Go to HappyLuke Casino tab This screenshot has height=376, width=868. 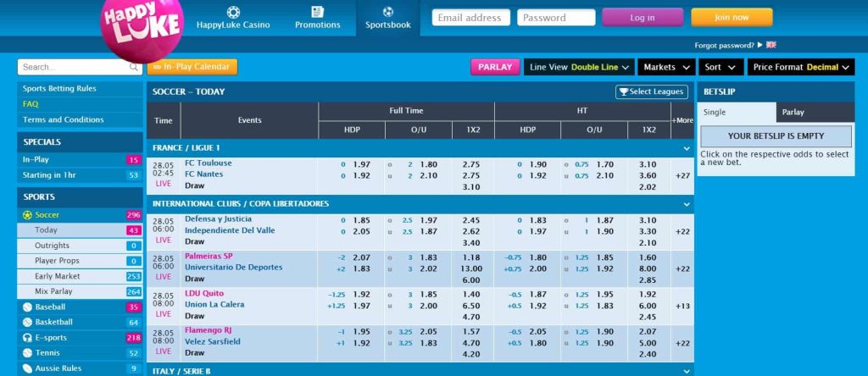point(233,18)
